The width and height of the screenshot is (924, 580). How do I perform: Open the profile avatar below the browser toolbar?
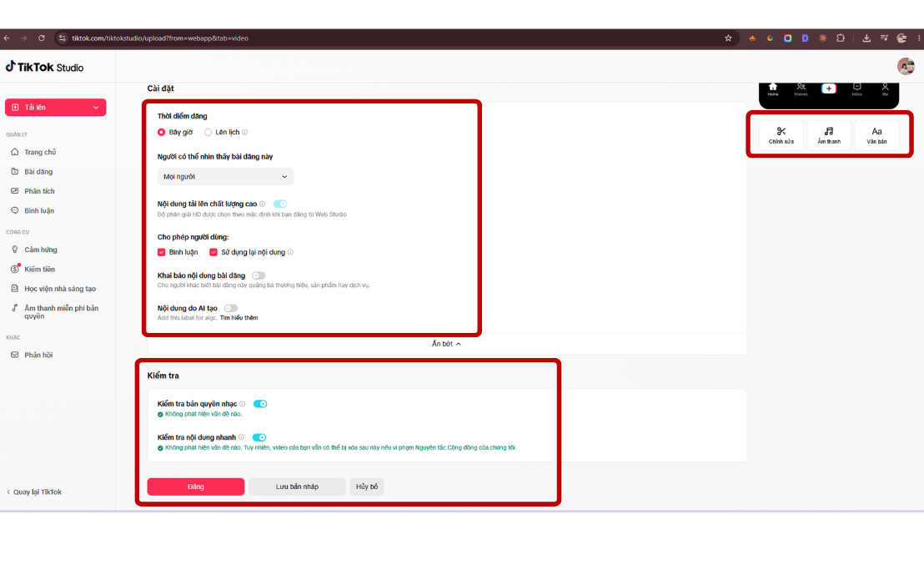[906, 67]
